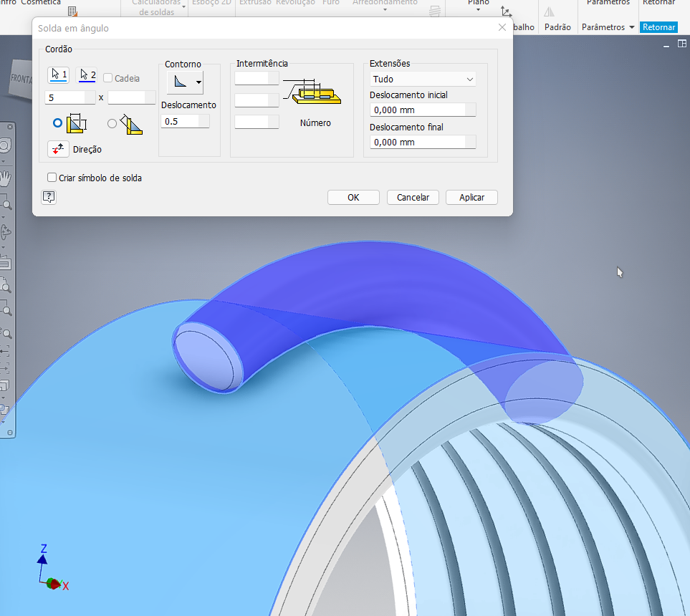This screenshot has width=690, height=616.
Task: Open arrow menu of the 5 leg field
Action: (x=90, y=97)
